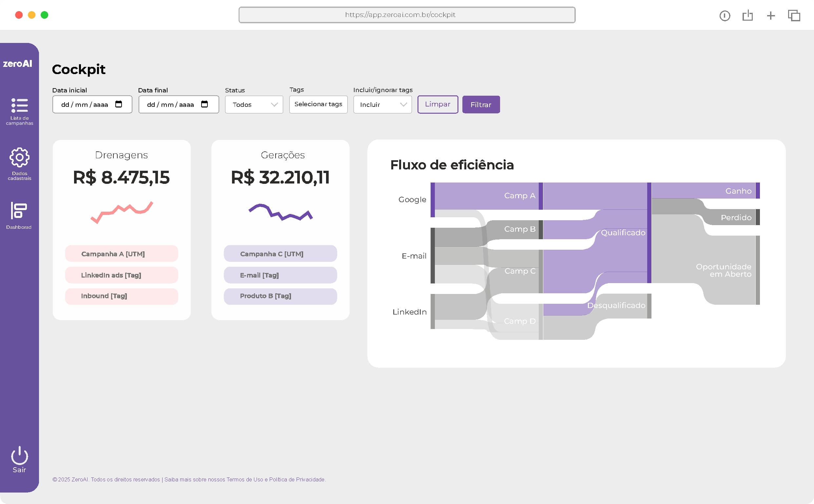Click the browser share icon

(x=748, y=15)
